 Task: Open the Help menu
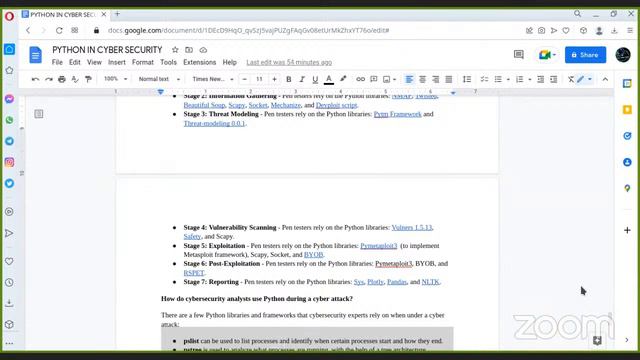click(x=229, y=62)
